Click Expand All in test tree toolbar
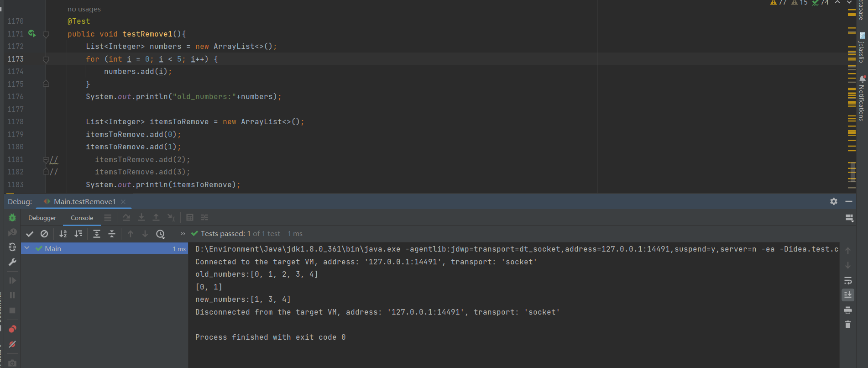Image resolution: width=868 pixels, height=368 pixels. point(97,234)
